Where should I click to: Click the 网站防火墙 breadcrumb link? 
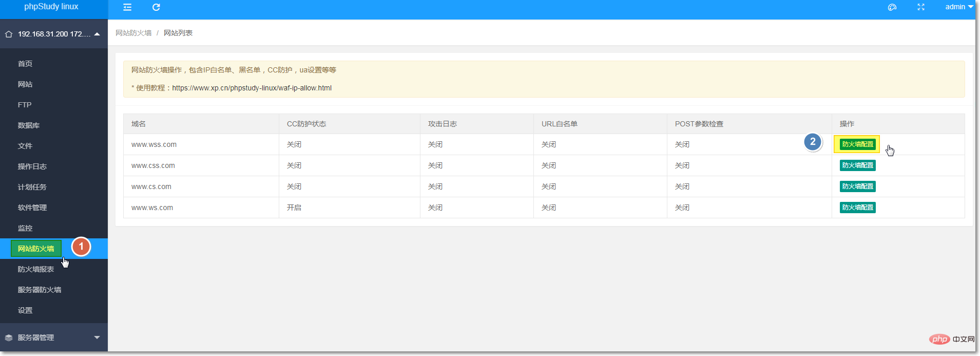coord(133,33)
